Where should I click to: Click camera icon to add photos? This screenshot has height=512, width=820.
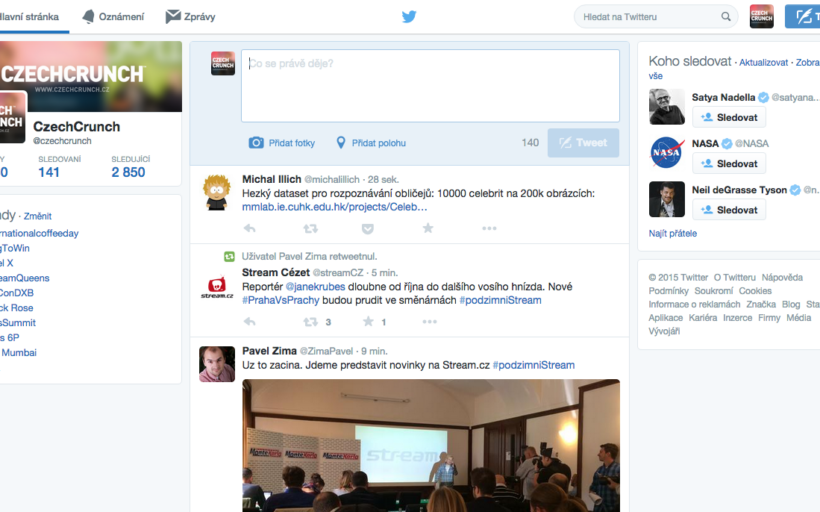pyautogui.click(x=256, y=142)
